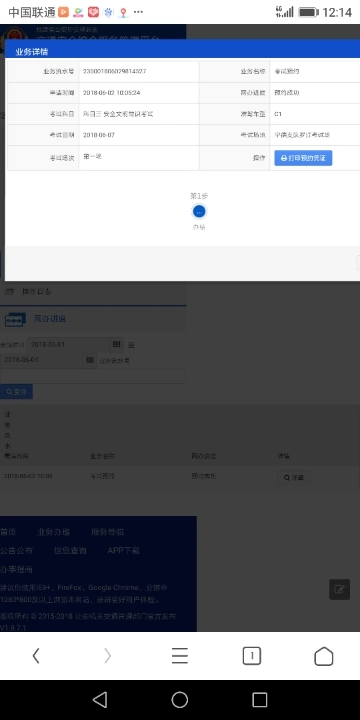Click the 打印预约凭证 print button
This screenshot has height=720, width=360.
[x=303, y=158]
